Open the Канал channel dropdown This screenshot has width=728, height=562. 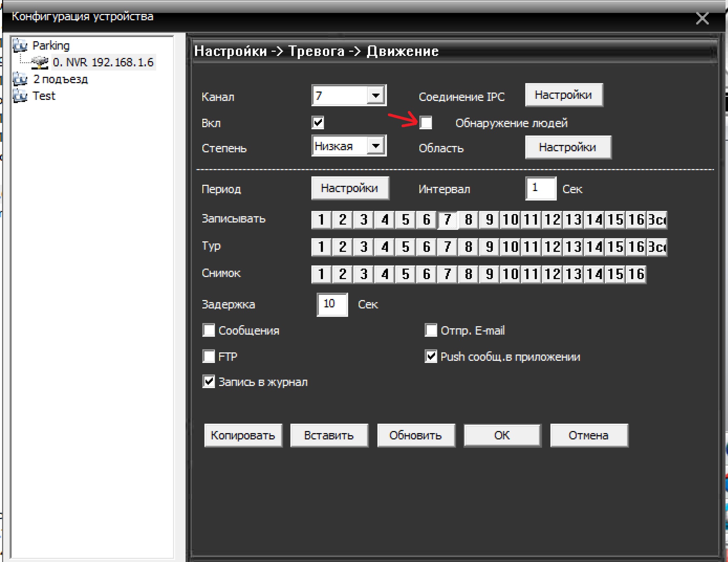pos(376,95)
